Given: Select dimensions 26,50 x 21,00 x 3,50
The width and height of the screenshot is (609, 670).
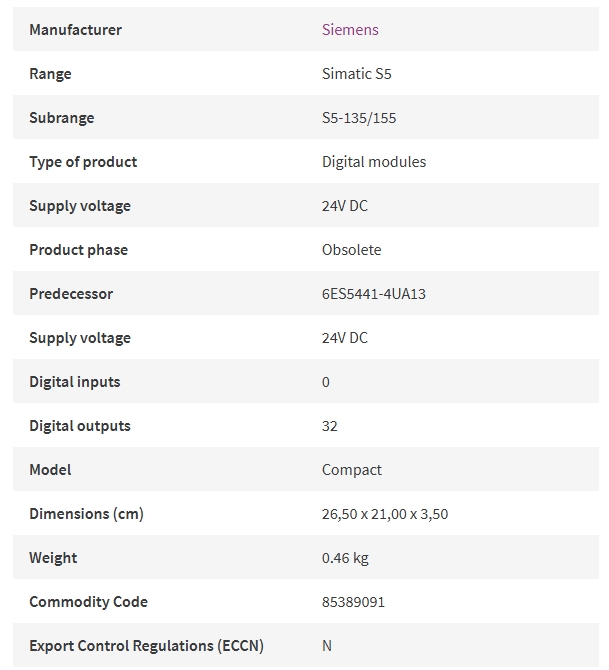Looking at the screenshot, I should coord(385,514).
